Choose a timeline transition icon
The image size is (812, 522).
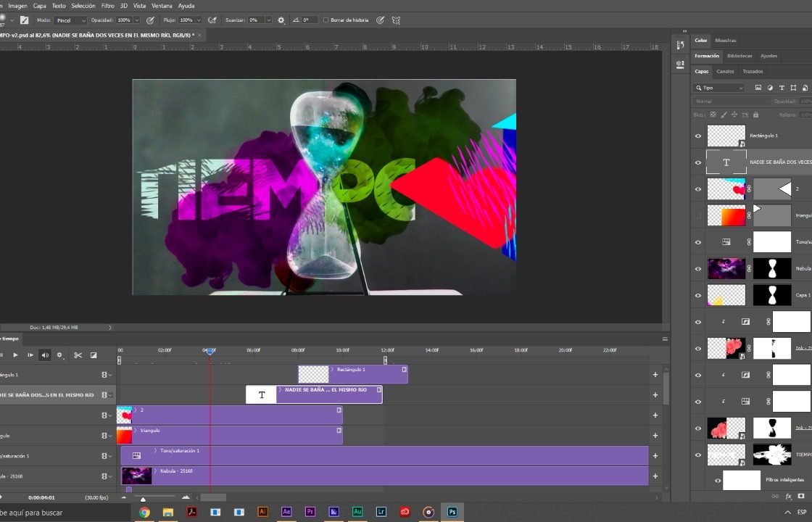pos(94,355)
